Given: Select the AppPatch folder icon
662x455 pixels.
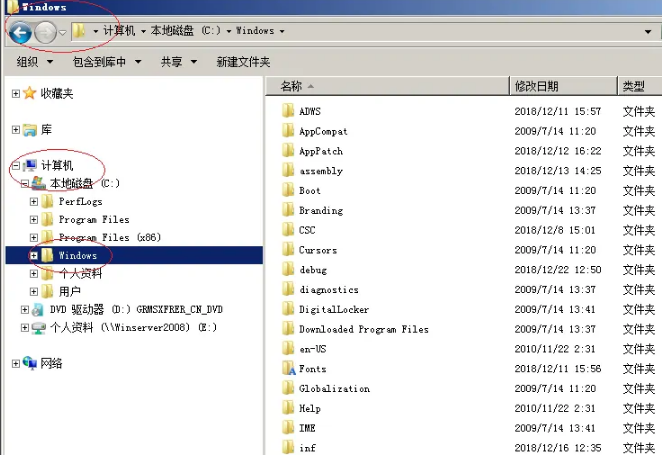Looking at the screenshot, I should point(288,151).
